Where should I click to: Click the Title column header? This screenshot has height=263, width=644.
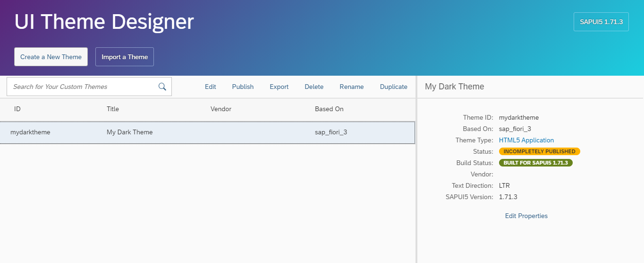(113, 109)
